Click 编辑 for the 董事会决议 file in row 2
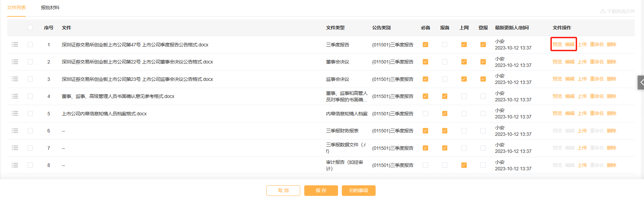Image resolution: width=644 pixels, height=201 pixels. [570, 62]
